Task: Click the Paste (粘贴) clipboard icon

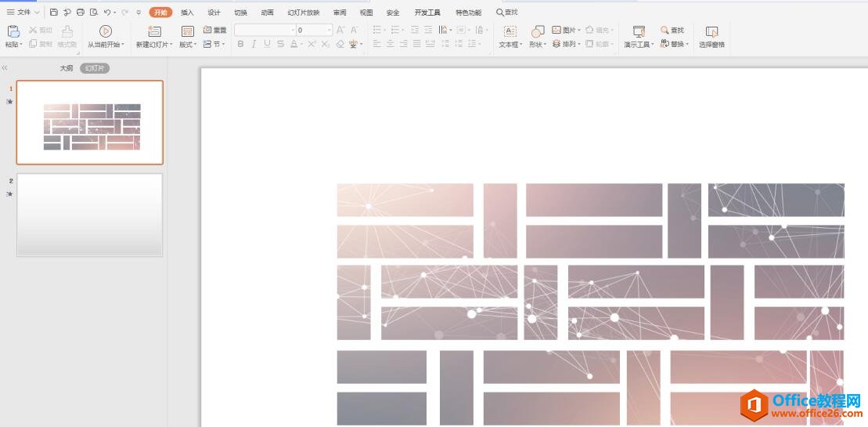Action: tap(13, 31)
